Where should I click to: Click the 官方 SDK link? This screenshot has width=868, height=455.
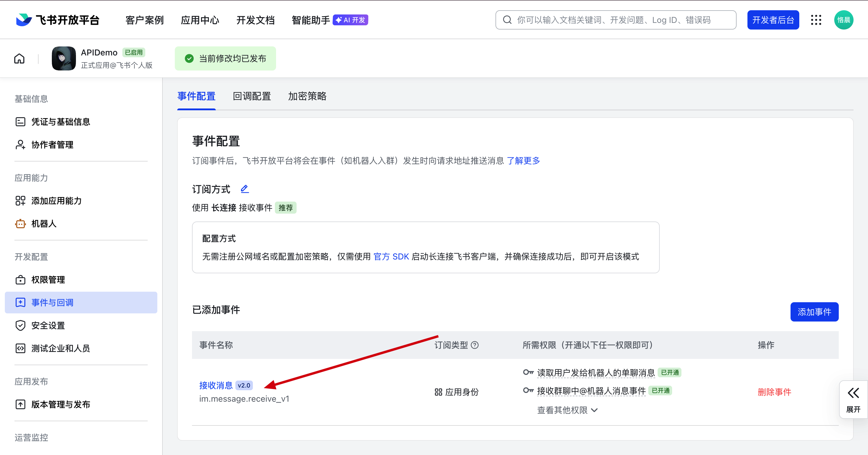[391, 257]
